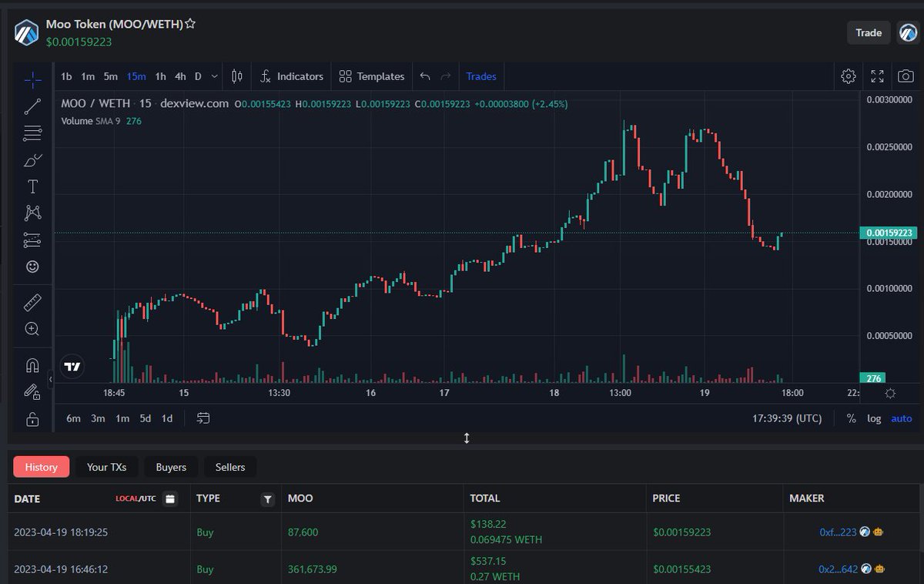Switch trade timestamps from LOCAL to UTC
This screenshot has width=924, height=584.
point(147,498)
